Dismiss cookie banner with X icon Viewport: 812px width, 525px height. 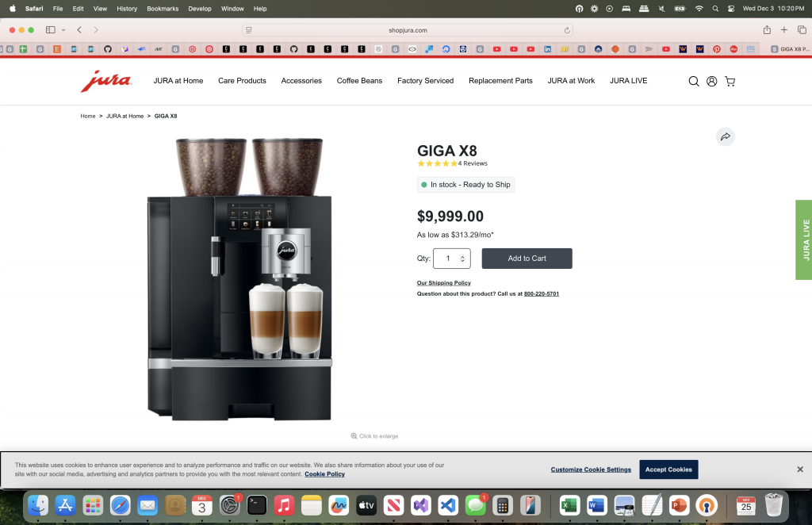click(800, 469)
